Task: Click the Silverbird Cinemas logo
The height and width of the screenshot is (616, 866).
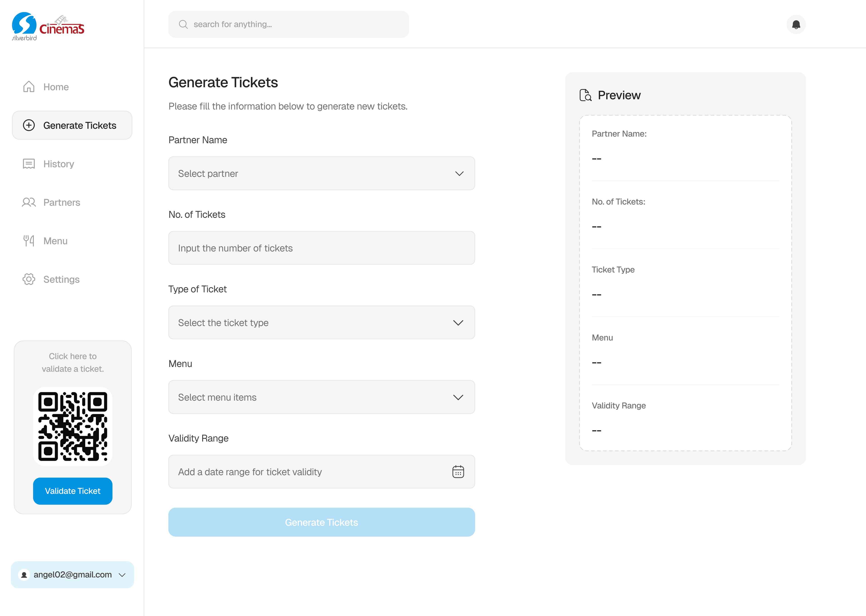Action: (48, 27)
